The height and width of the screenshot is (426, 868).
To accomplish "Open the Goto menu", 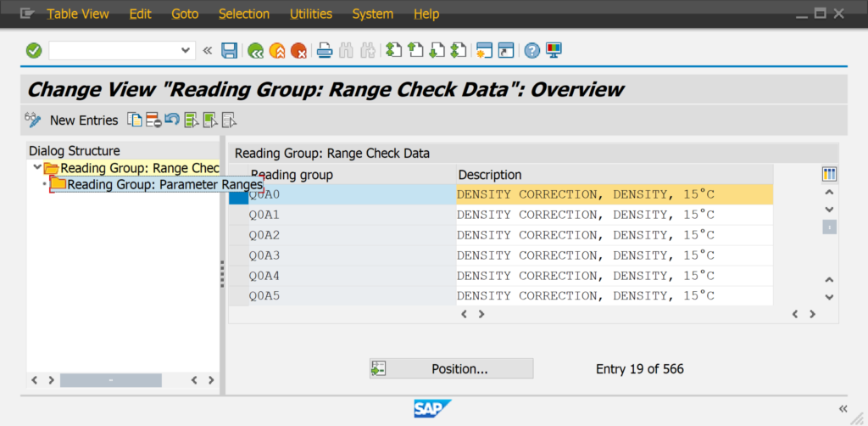I will [185, 14].
